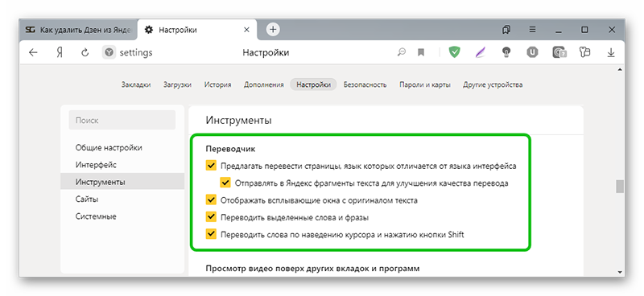
Task: Uncheck Отправлять в Яндекс фрагменты текста
Action: [225, 183]
